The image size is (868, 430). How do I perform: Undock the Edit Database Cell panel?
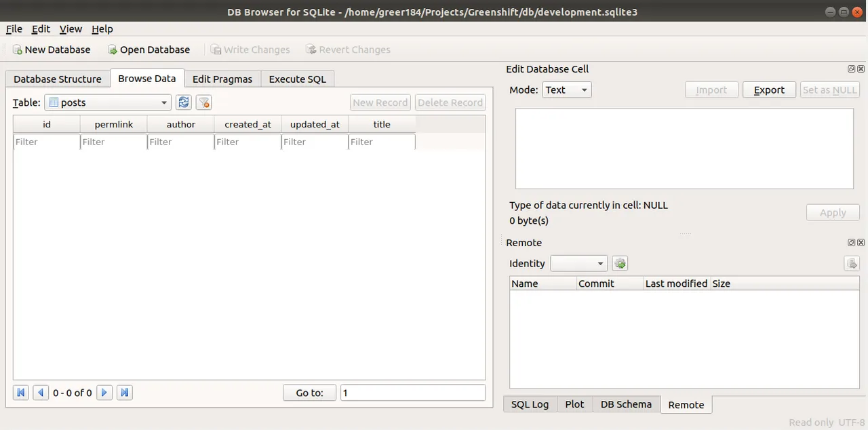(852, 69)
